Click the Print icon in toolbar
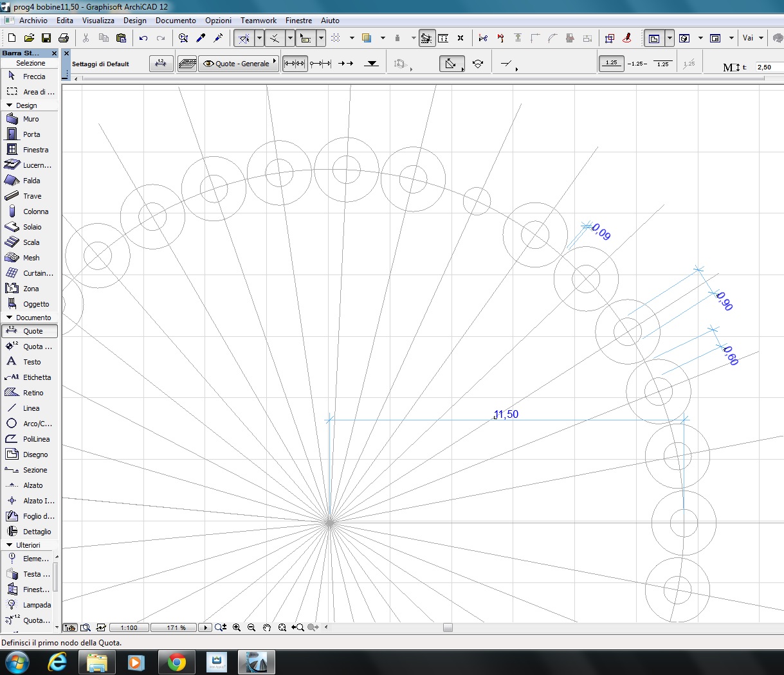 pos(64,39)
